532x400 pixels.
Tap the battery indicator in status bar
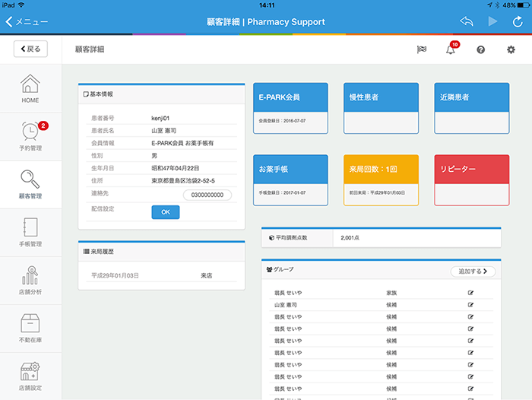click(523, 5)
